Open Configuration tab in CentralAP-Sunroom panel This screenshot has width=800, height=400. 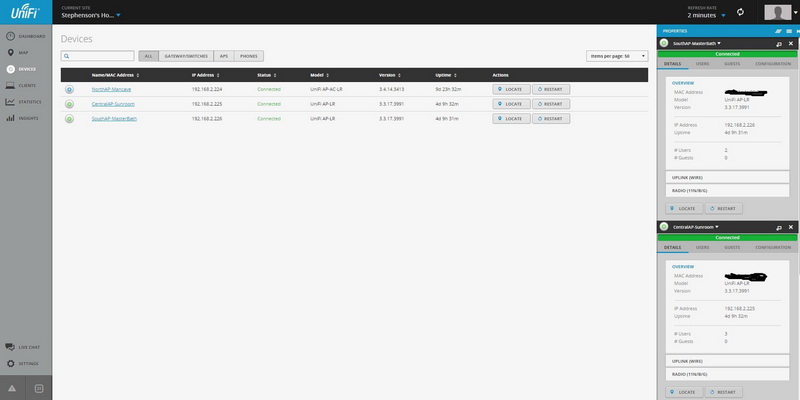pyautogui.click(x=773, y=247)
